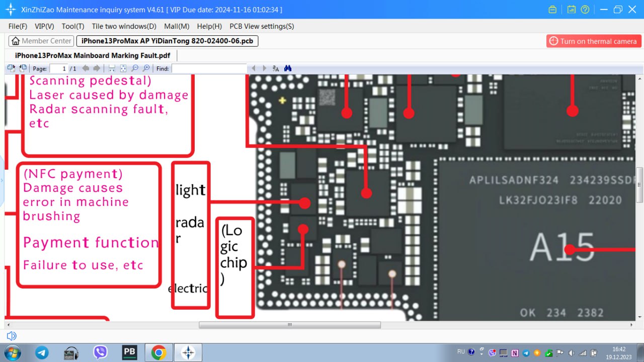
Task: Open the File(F) menu
Action: 18,26
